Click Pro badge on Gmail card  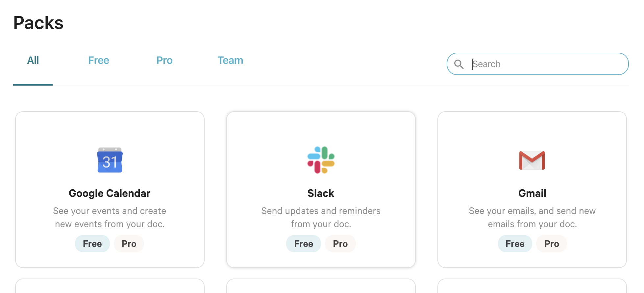[x=552, y=244]
